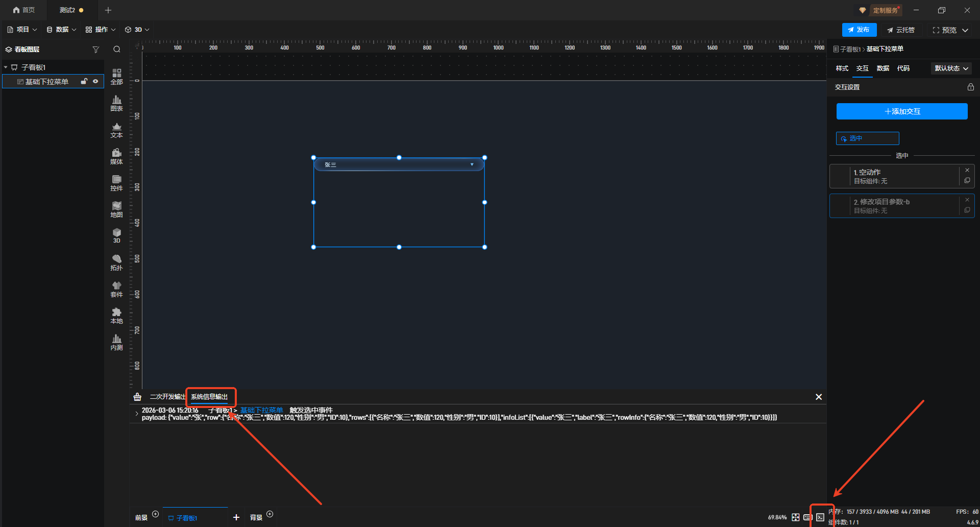Toggle the 交互设置 lock icon
980x527 pixels.
pyautogui.click(x=970, y=87)
